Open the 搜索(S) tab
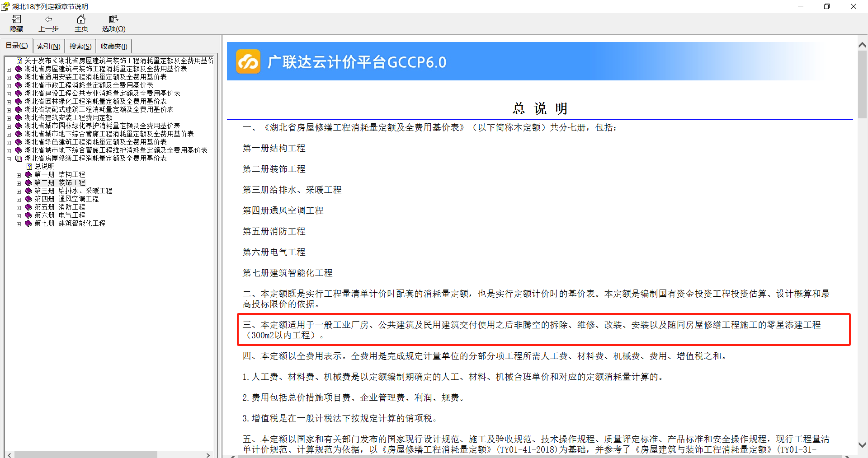868x458 pixels. click(x=80, y=46)
